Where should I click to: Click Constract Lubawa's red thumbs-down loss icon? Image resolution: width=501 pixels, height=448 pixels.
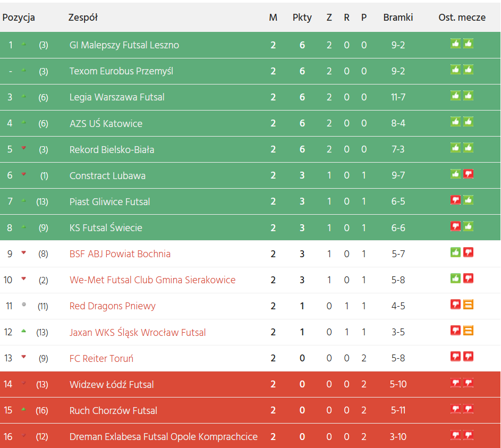pyautogui.click(x=468, y=174)
